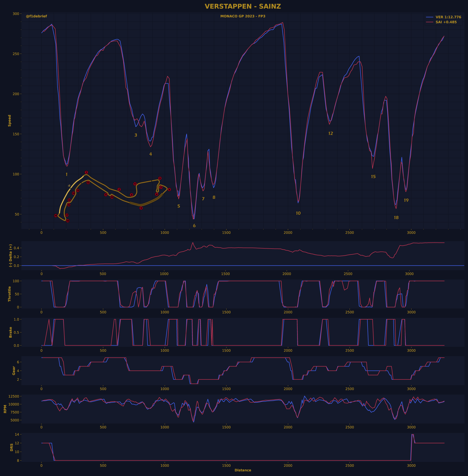Click corner label 10 on the speed trace
Viewport: 468px width, 476px height.
click(298, 213)
